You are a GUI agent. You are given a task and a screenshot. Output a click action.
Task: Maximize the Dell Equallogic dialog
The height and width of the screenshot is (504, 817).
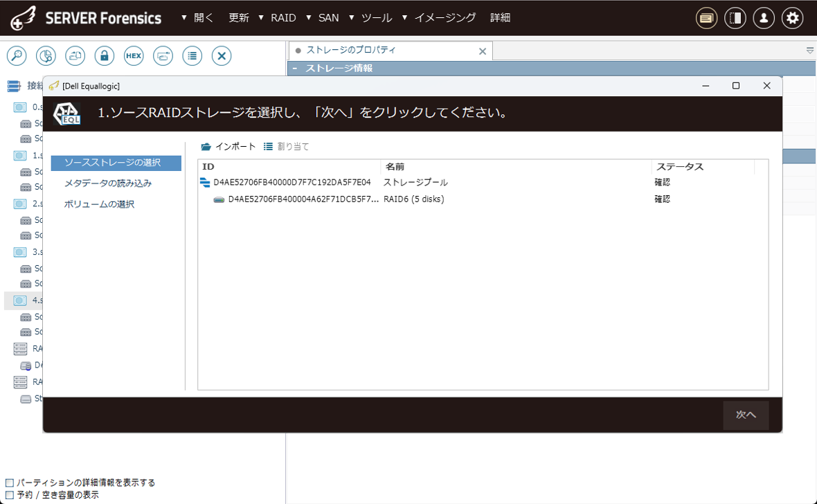pos(736,86)
